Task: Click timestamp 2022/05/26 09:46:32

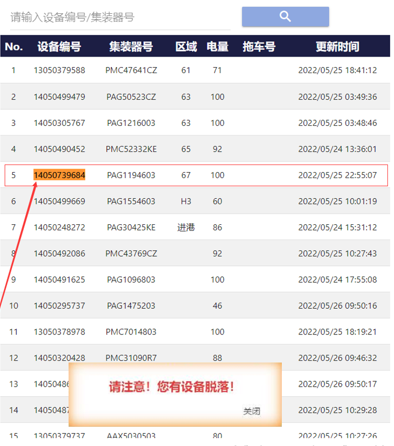Action: [337, 358]
